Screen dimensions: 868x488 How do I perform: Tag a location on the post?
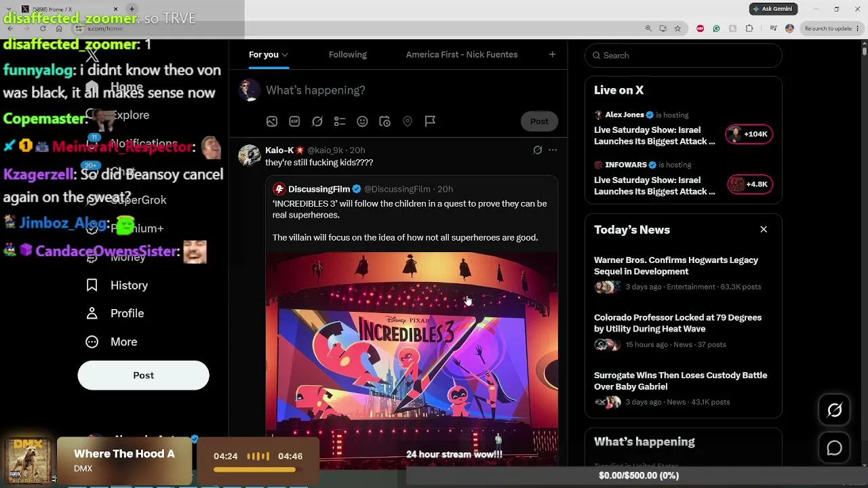[408, 121]
